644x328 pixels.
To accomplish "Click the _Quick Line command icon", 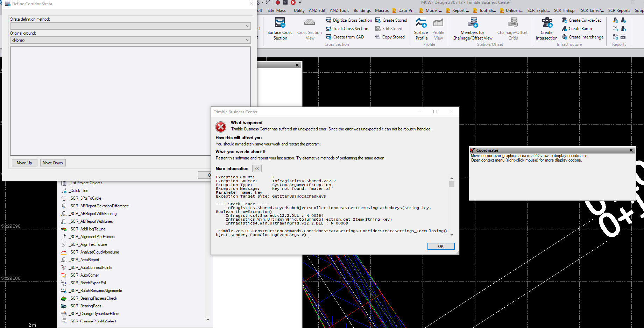I will tap(64, 191).
